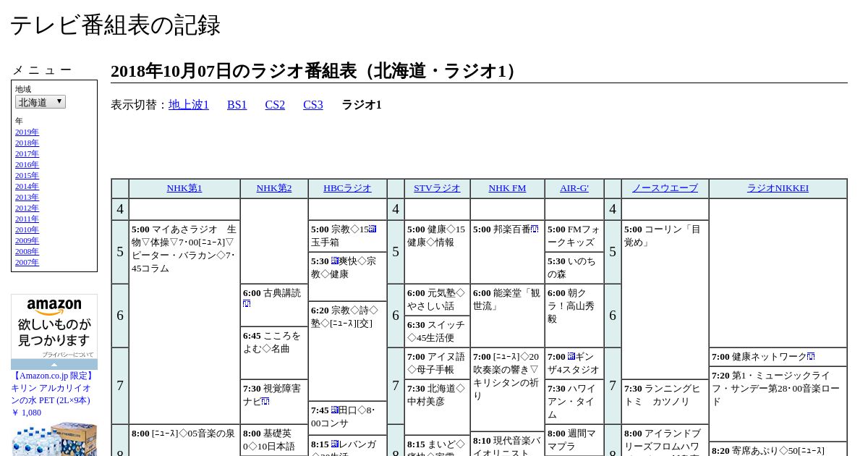
Task: Open the ノースウエーブ channel header link
Action: click(665, 188)
